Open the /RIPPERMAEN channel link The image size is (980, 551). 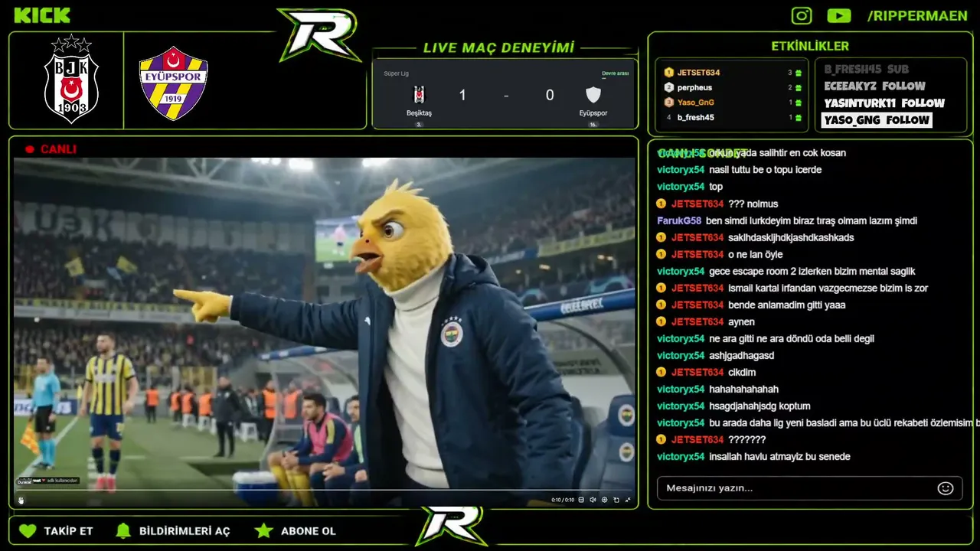917,16
